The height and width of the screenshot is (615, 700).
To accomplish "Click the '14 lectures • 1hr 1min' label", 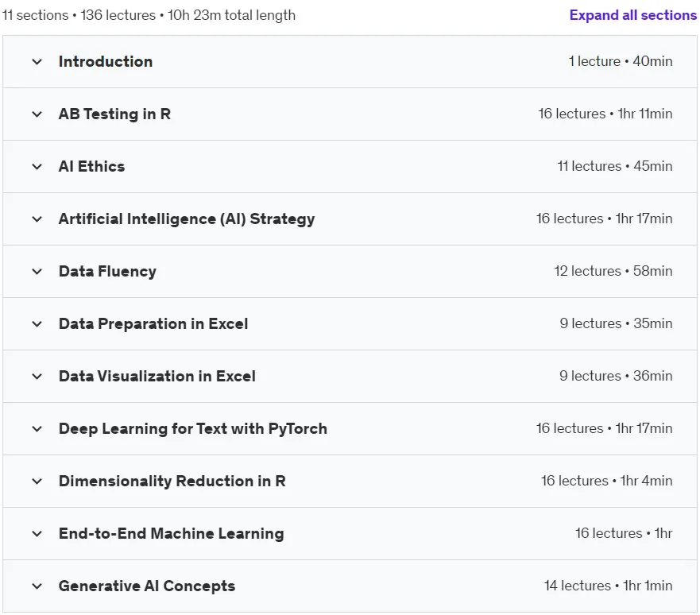I will point(608,586).
